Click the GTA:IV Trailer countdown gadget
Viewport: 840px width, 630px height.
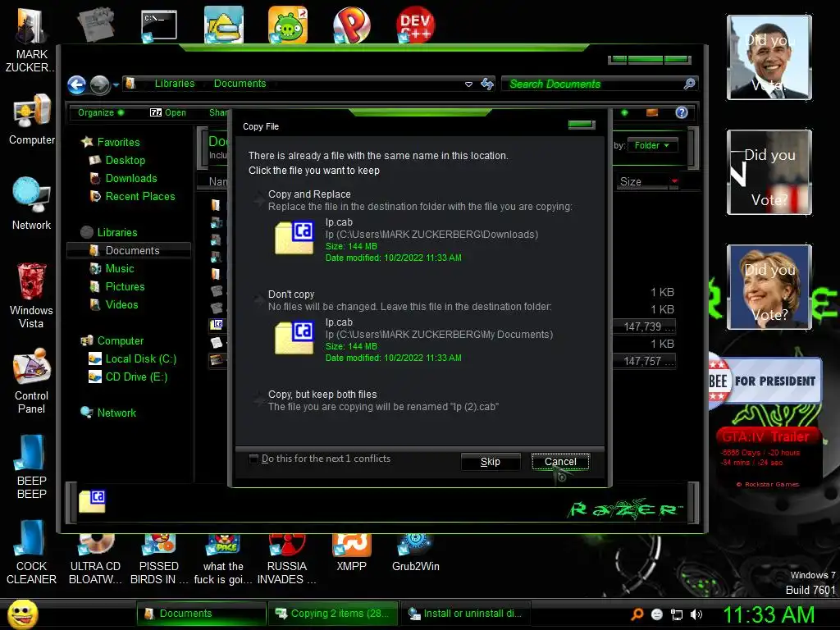(768, 457)
